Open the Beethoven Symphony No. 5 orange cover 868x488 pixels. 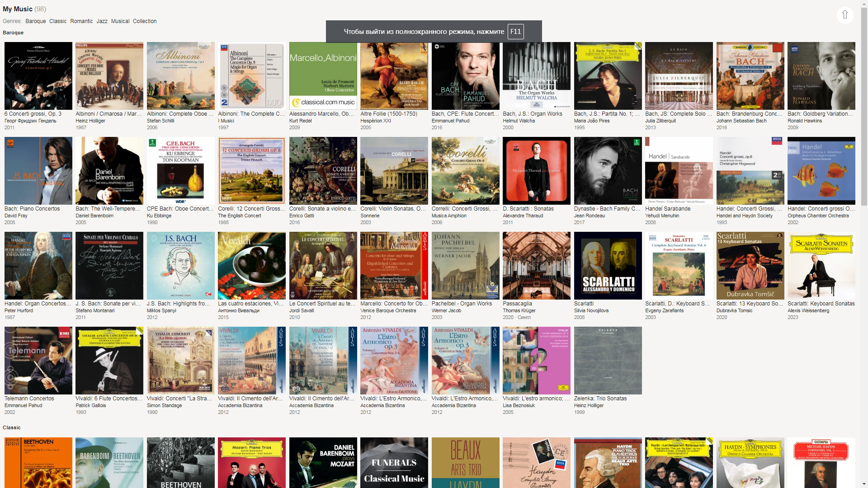38,463
